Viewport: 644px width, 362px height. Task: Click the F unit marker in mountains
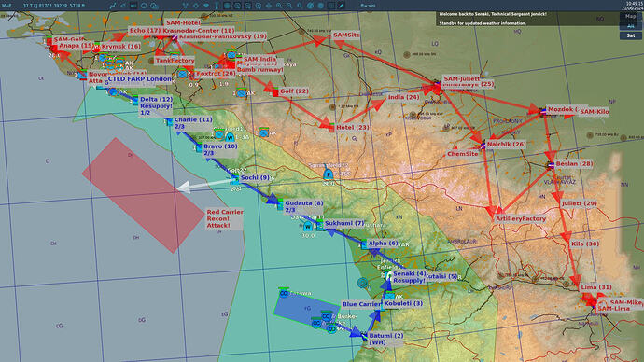point(328,174)
